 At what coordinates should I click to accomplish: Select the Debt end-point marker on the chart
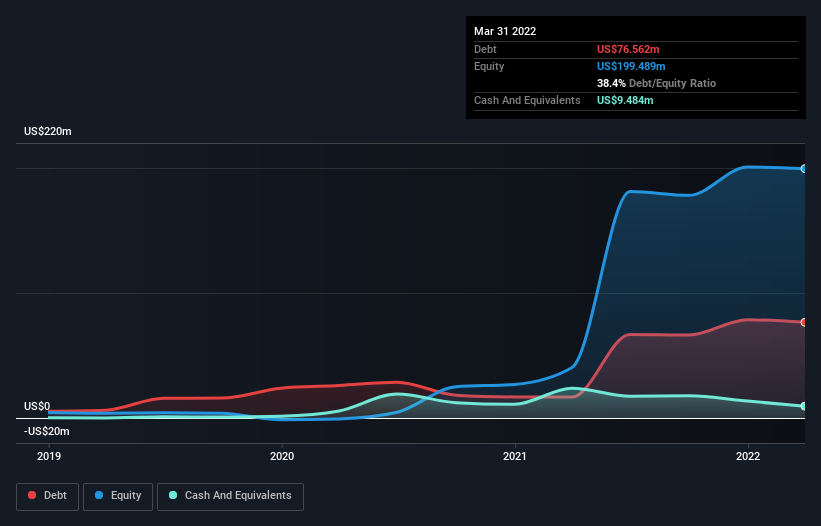[x=804, y=322]
